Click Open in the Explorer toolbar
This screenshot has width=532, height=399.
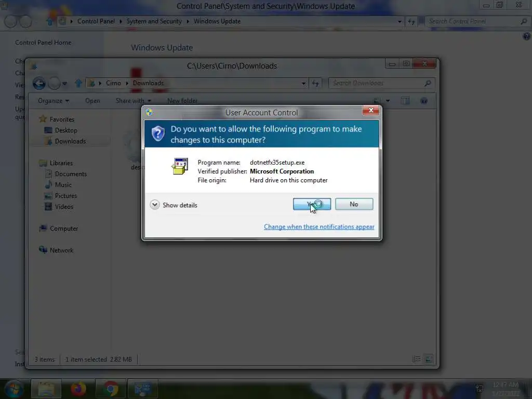tap(92, 101)
